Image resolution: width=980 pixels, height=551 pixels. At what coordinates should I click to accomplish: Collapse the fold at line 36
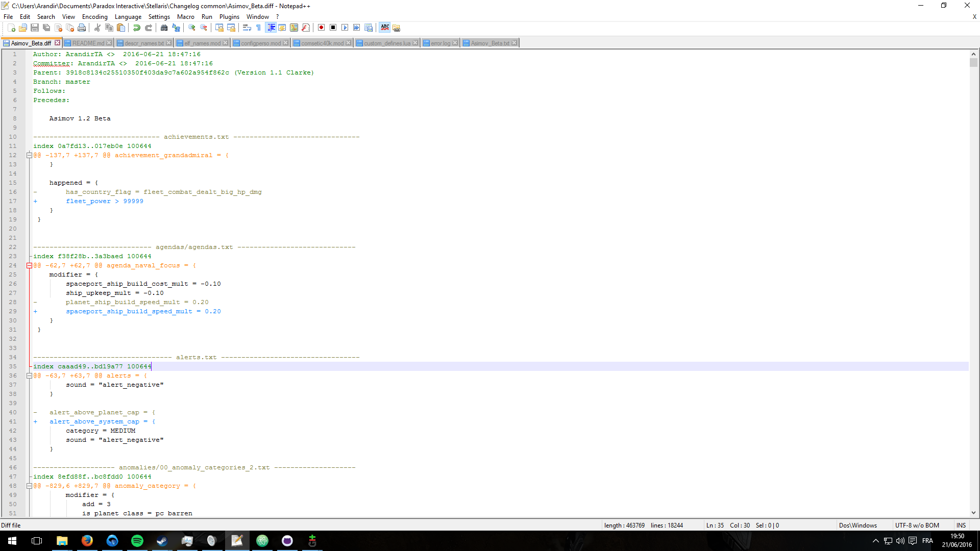tap(29, 375)
